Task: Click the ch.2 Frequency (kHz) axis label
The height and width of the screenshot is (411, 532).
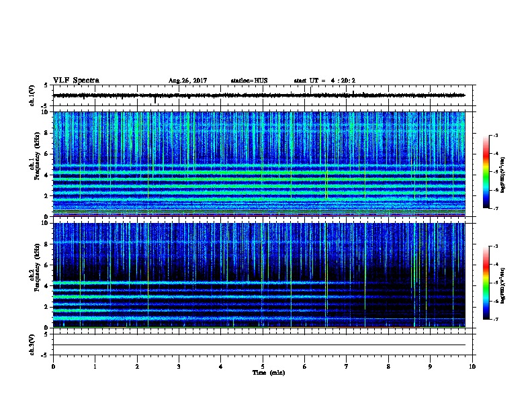Action: pos(35,267)
